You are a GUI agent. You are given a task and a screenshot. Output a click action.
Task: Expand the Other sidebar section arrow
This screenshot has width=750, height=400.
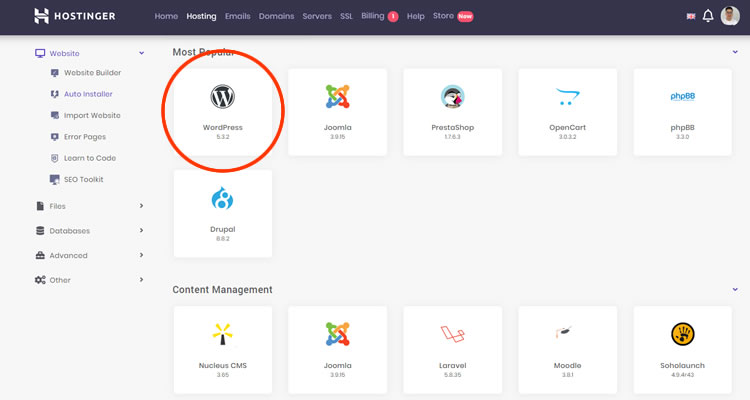click(x=142, y=279)
